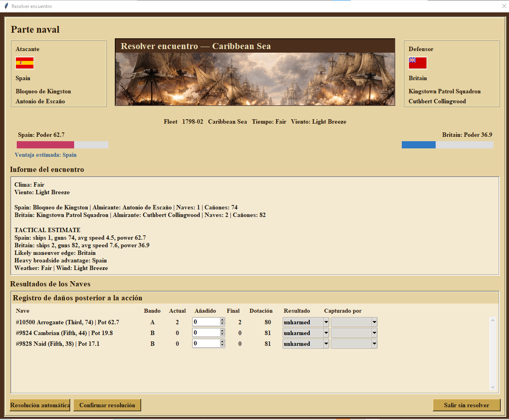Focus the Añadido field for Naid
Image resolution: width=509 pixels, height=420 pixels.
click(206, 343)
